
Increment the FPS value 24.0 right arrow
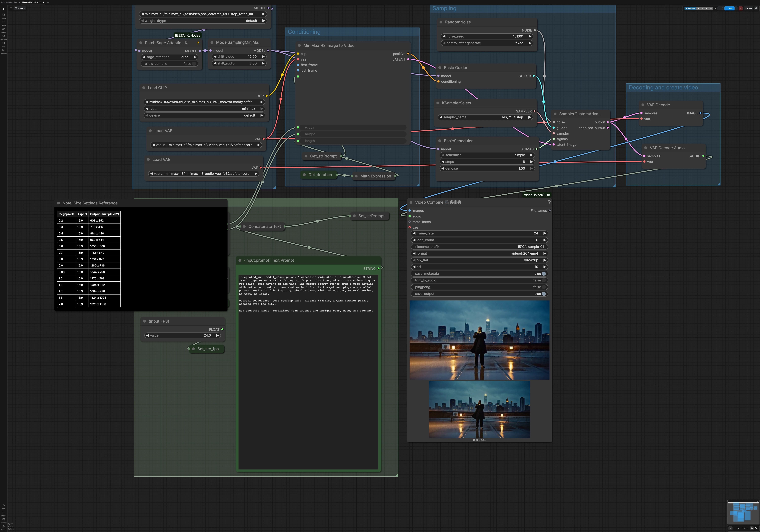[217, 335]
